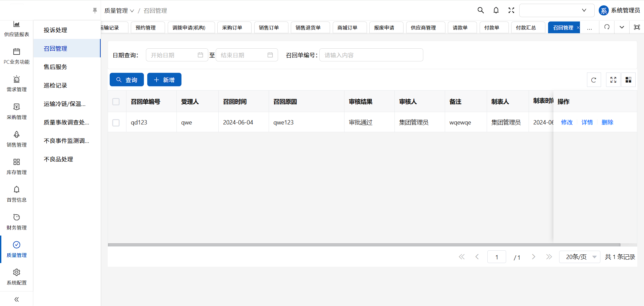The height and width of the screenshot is (306, 644).
Task: Check the qd123 row checkbox
Action: 116,123
